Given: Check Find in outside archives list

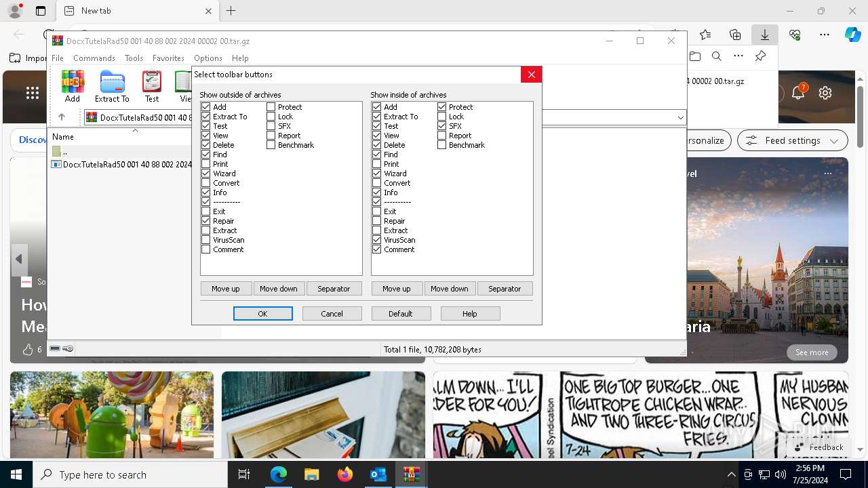Looking at the screenshot, I should [x=205, y=155].
